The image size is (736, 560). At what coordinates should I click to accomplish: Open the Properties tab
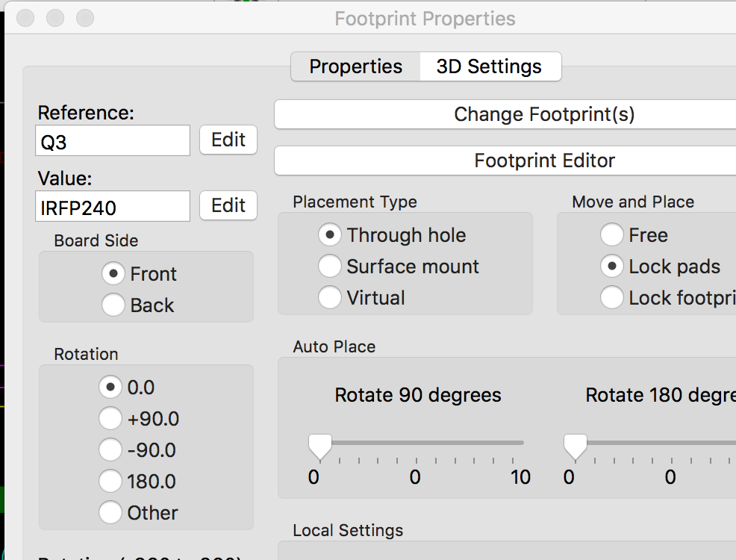pyautogui.click(x=355, y=66)
